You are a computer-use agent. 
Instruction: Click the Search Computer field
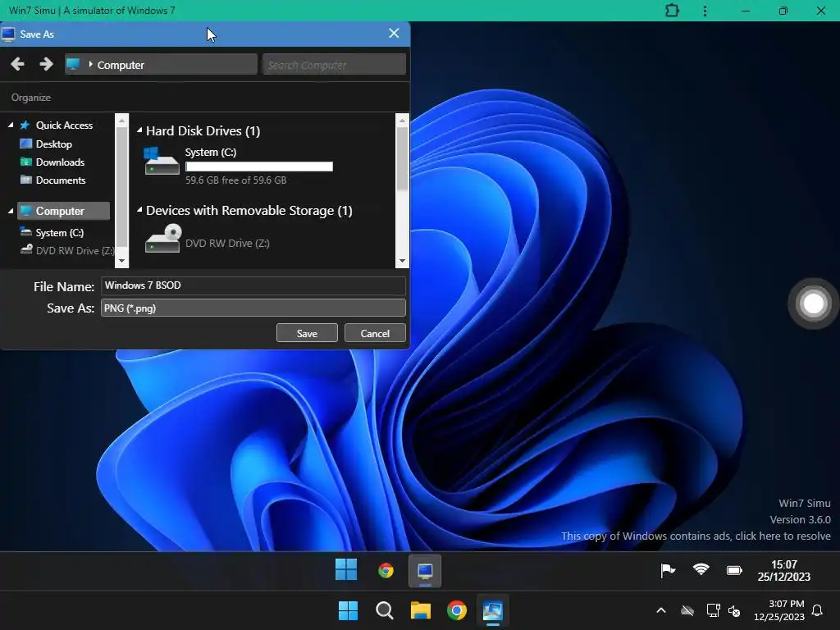pos(334,64)
